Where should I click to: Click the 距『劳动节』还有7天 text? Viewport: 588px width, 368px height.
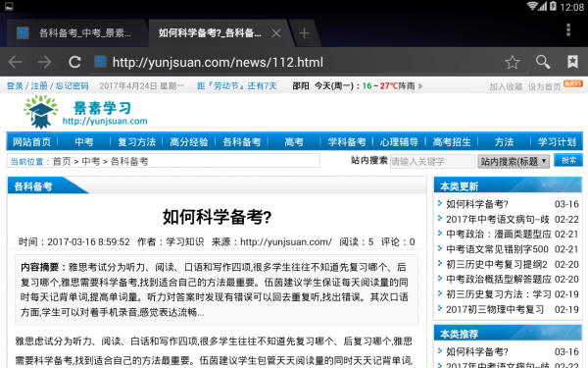point(236,86)
